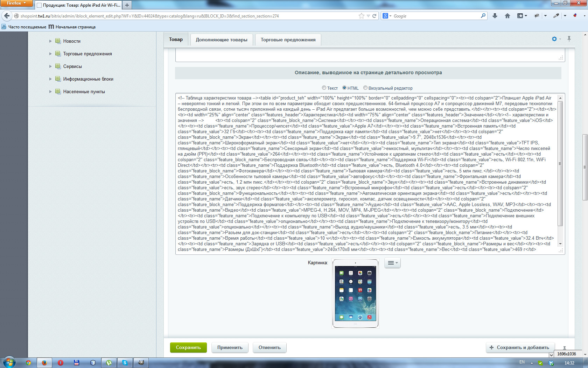Expand the Новости tree node
This screenshot has width=588, height=368.
[x=50, y=41]
